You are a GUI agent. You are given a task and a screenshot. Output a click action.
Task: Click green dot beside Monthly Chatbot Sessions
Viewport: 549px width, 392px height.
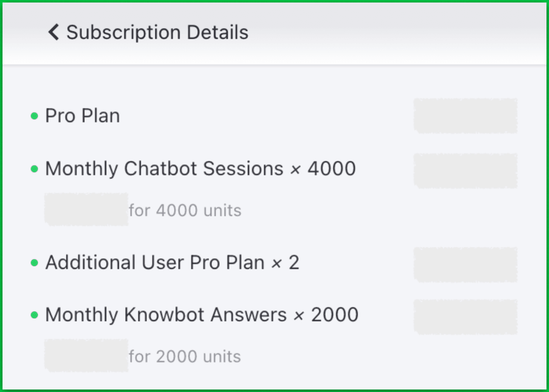(x=35, y=169)
